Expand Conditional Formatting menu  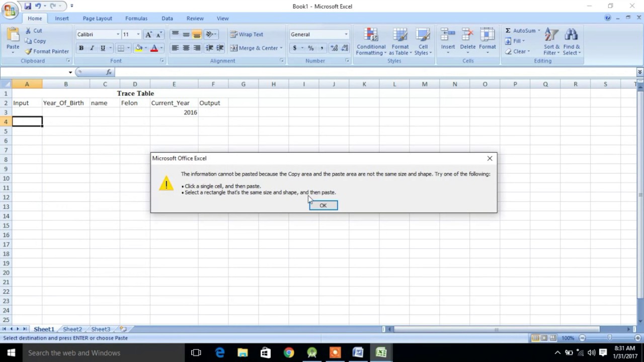pos(371,42)
